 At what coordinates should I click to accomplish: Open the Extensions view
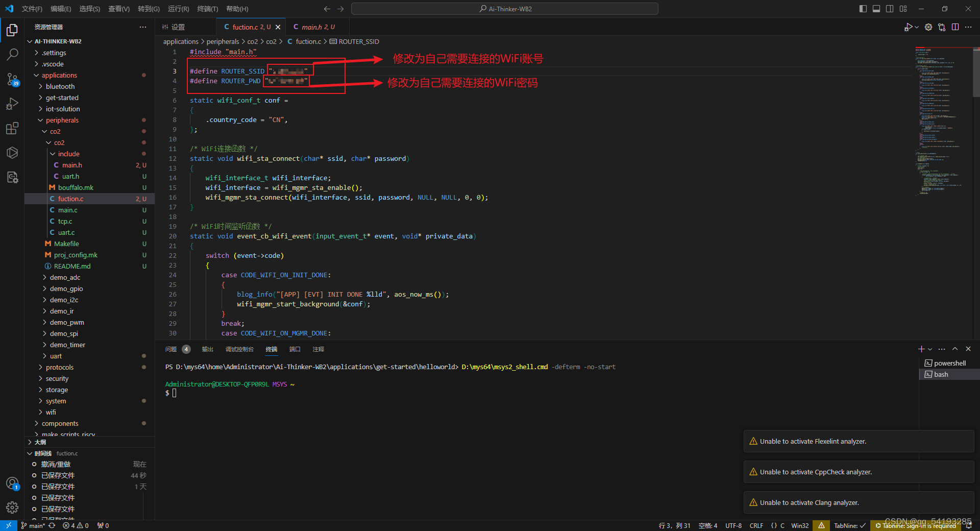(12, 128)
